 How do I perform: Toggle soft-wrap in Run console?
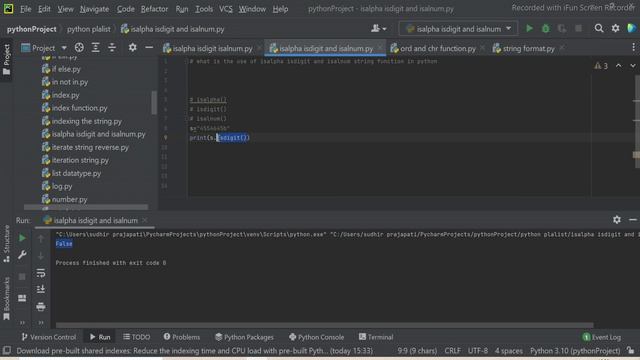[41, 273]
